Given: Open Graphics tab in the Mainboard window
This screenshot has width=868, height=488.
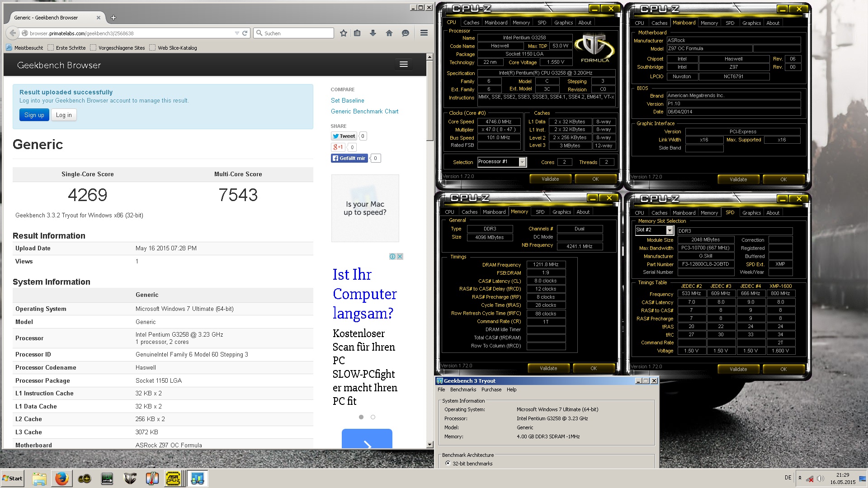Looking at the screenshot, I should tap(751, 23).
